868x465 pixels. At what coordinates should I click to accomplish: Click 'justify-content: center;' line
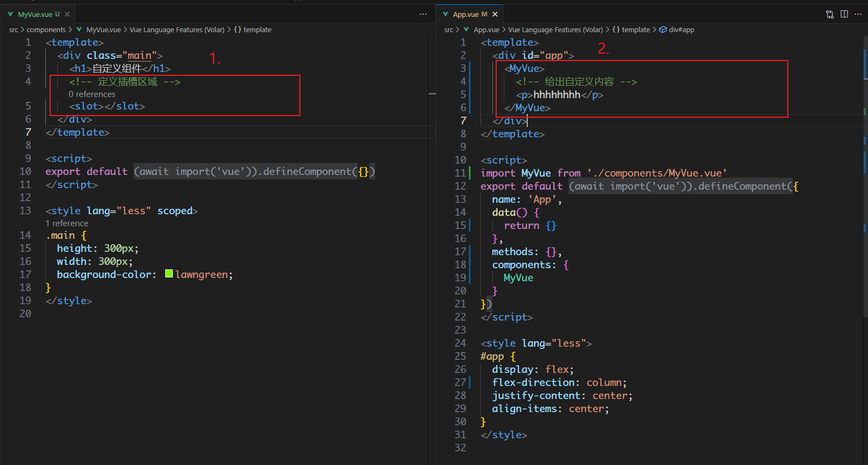[x=562, y=395]
